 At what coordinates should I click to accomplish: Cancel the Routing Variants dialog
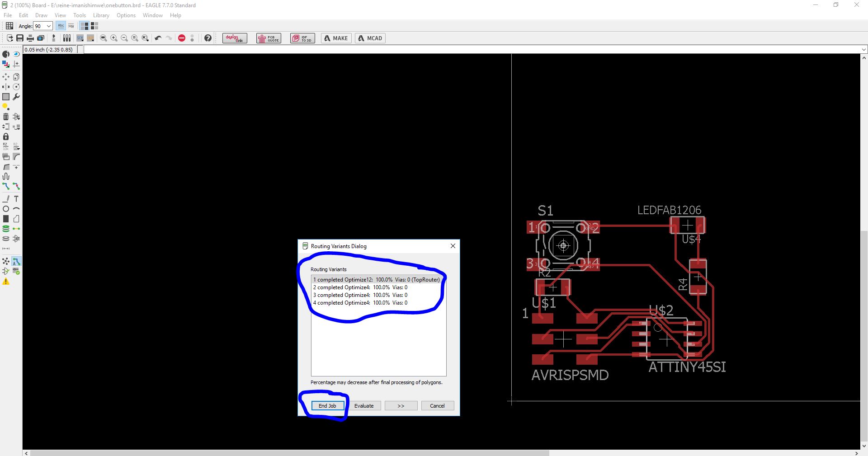click(x=437, y=406)
